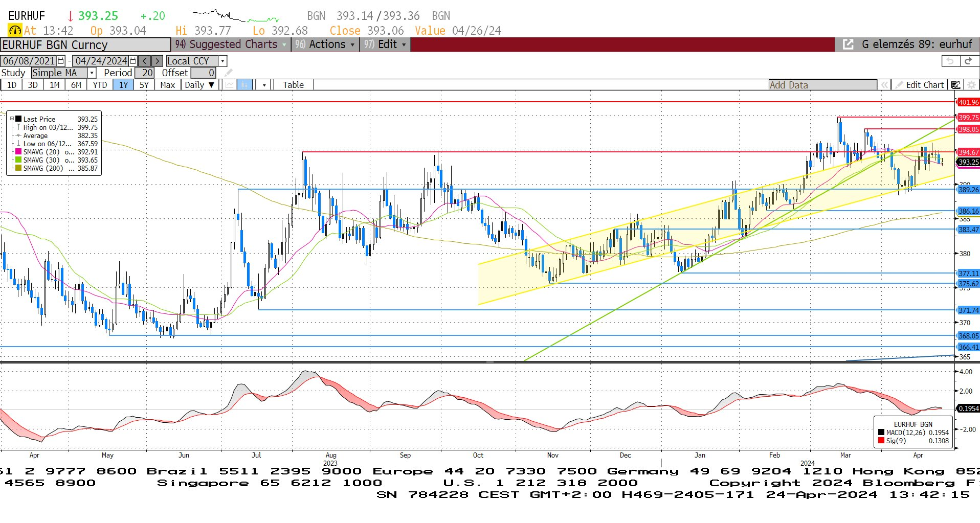Click the 386.16 price level label
The image size is (980, 523).
tap(968, 211)
